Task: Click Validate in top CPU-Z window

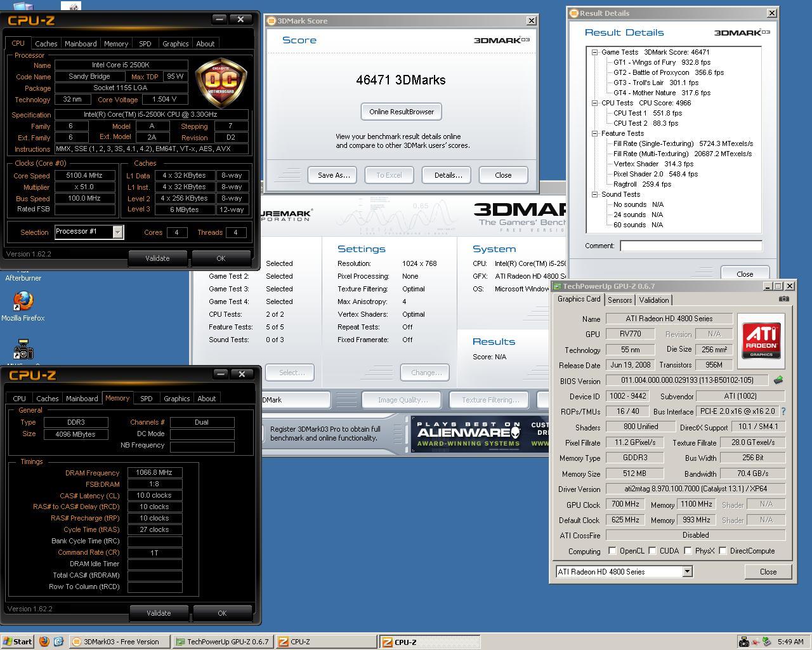Action: click(x=157, y=258)
